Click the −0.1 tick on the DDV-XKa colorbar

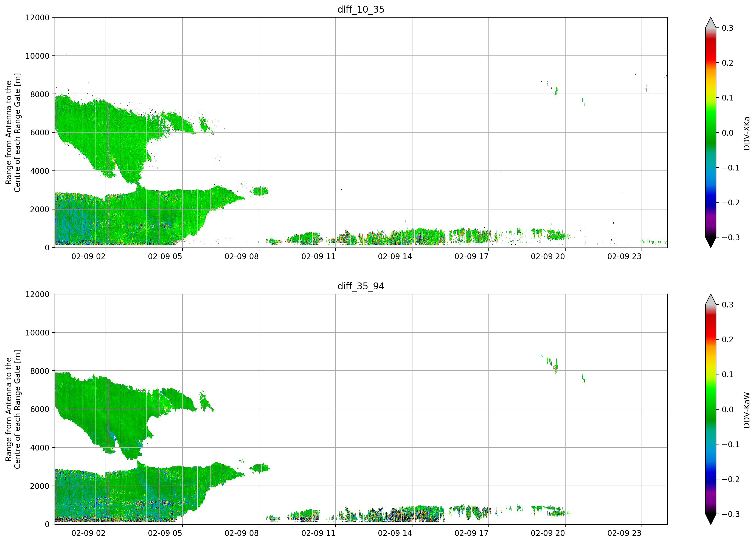731,168
